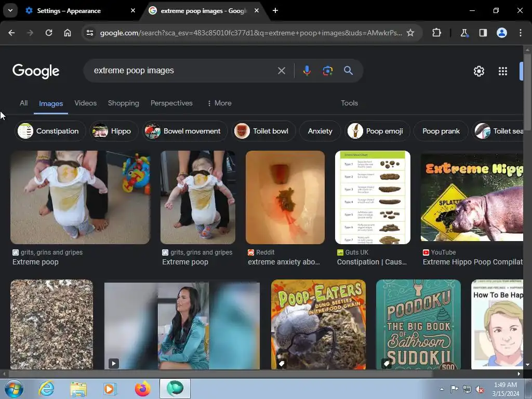Launch Internet Explorer from the taskbar

click(46, 389)
